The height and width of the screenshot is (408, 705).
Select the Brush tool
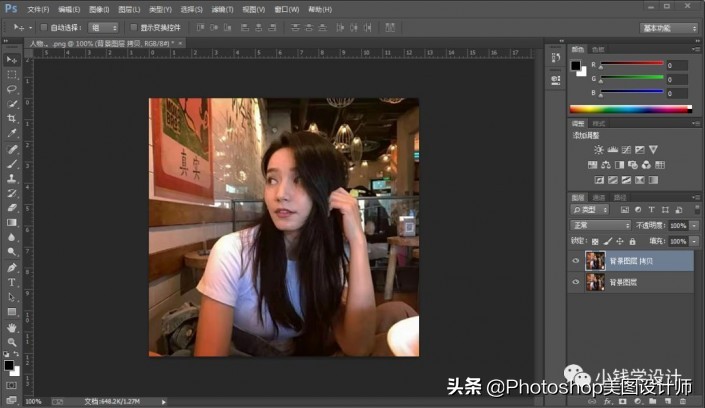tap(12, 164)
